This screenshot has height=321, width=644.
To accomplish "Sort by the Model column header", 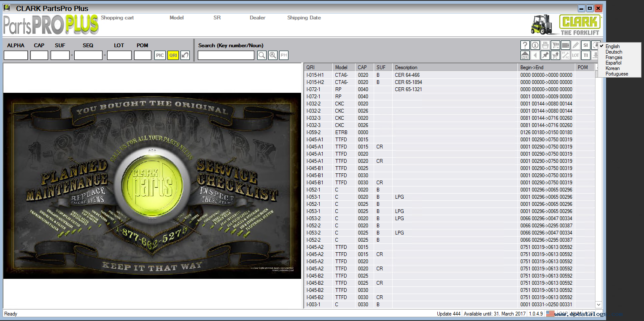I will (x=344, y=67).
